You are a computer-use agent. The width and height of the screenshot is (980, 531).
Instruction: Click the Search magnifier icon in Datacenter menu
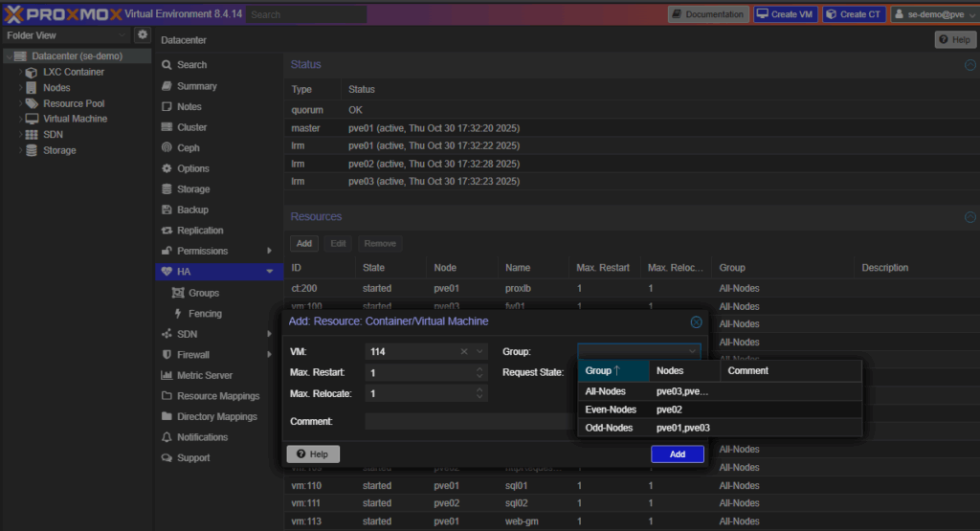pos(167,65)
